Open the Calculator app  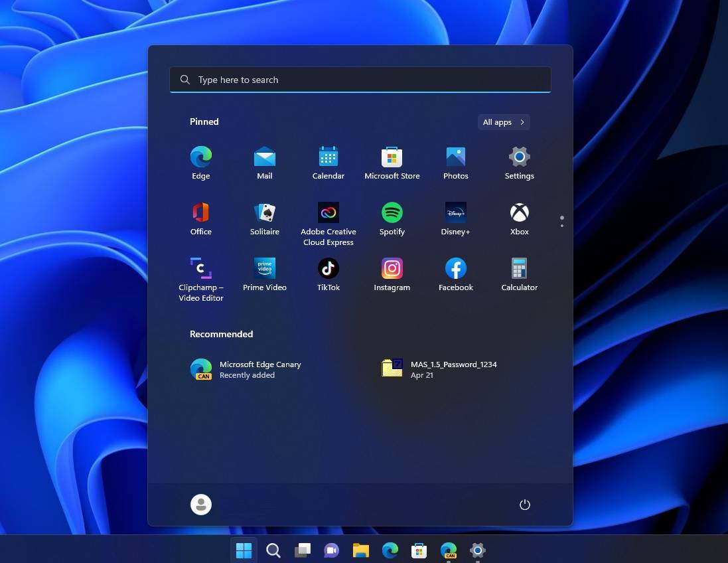click(x=519, y=268)
